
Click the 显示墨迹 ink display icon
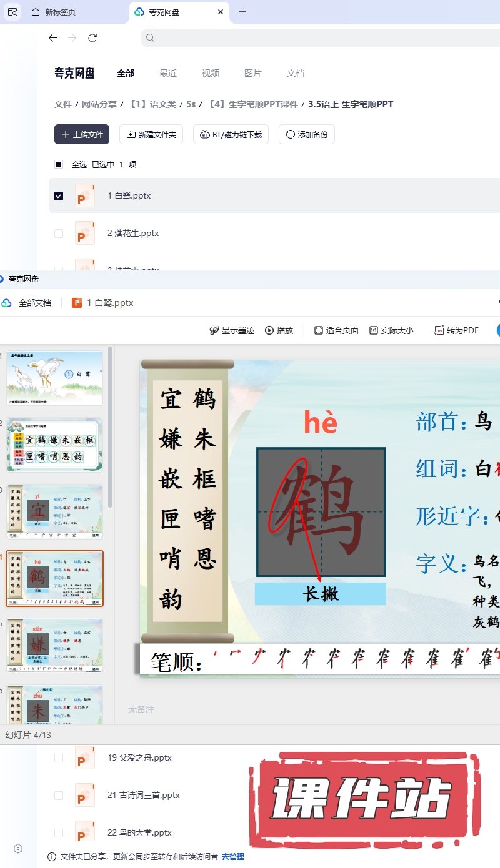pos(214,330)
